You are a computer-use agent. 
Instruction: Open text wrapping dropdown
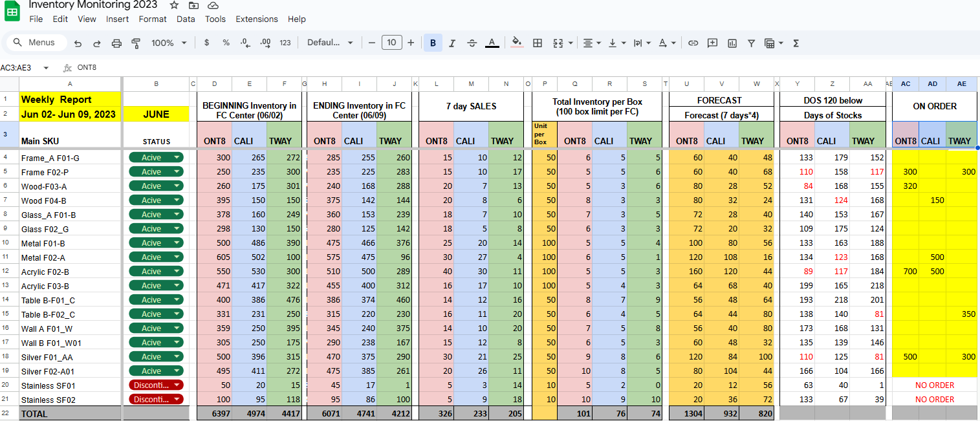pos(642,43)
